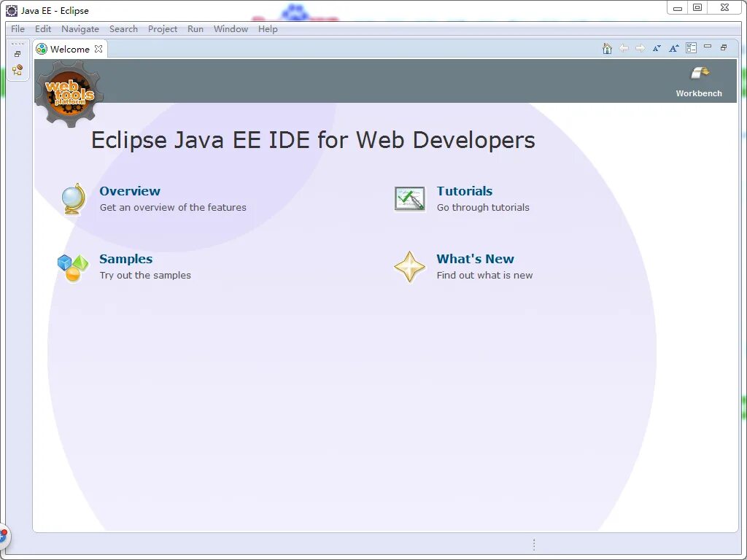Open the Window menu
This screenshot has height=560, width=747.
(231, 29)
